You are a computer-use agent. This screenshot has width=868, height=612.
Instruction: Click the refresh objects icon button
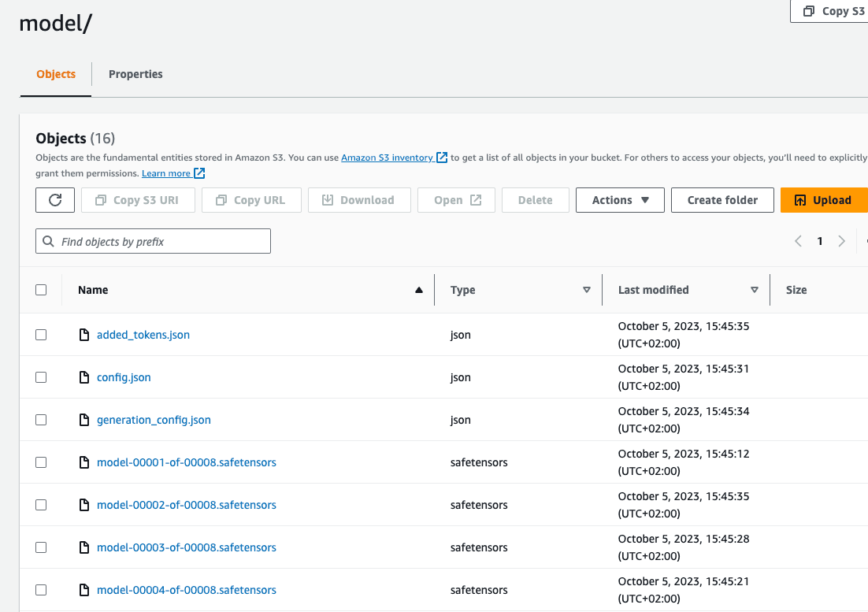pyautogui.click(x=55, y=200)
